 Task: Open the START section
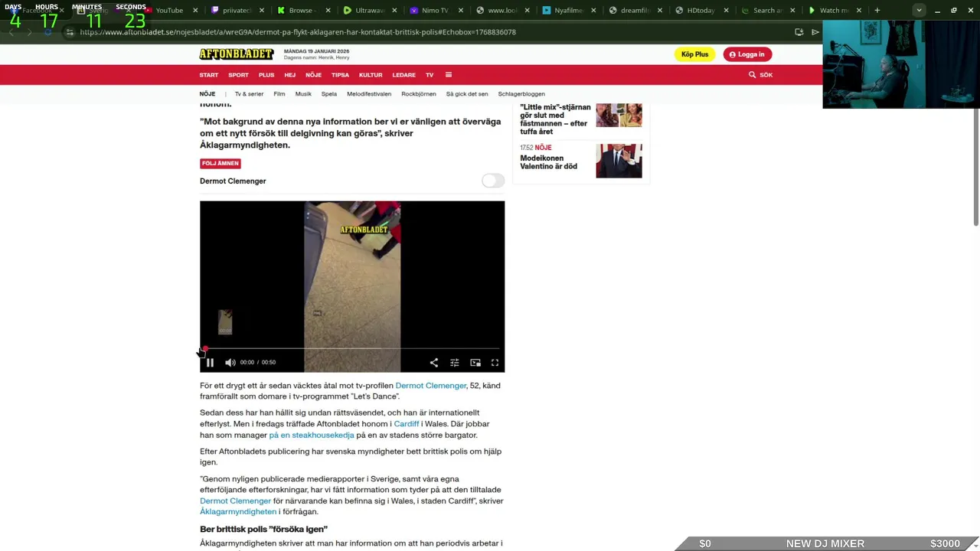(x=209, y=75)
